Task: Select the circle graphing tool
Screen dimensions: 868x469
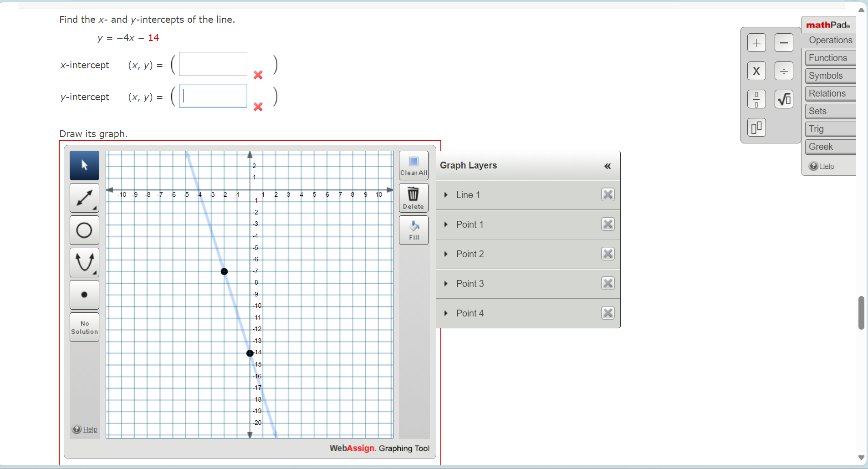Action: [x=84, y=230]
